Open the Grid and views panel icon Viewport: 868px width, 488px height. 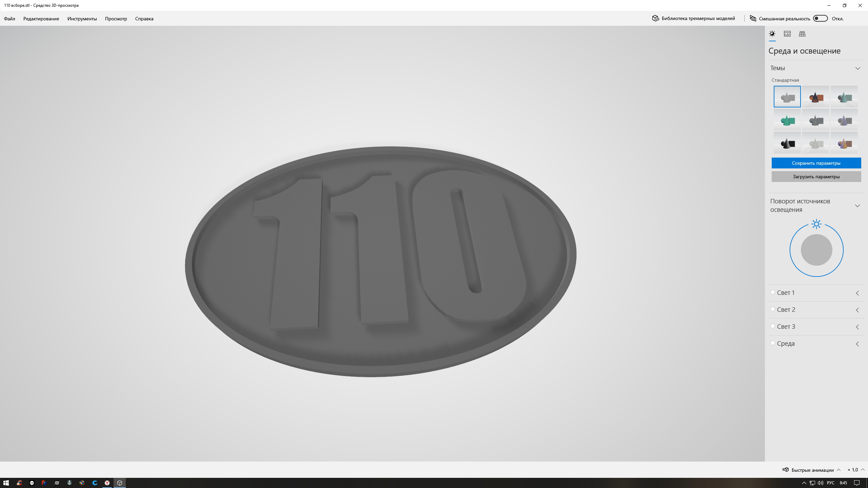(802, 34)
